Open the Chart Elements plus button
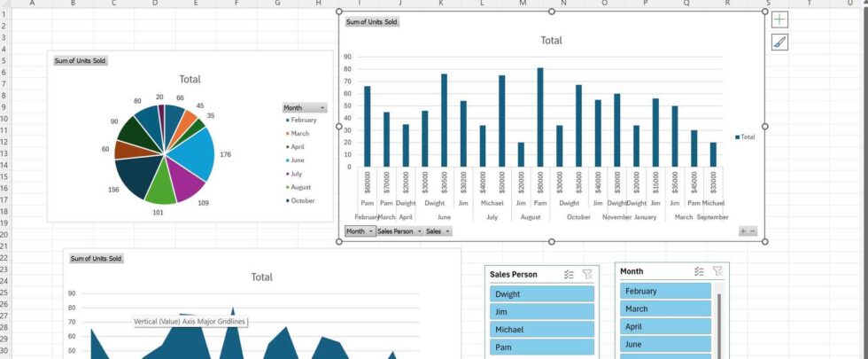 (779, 20)
